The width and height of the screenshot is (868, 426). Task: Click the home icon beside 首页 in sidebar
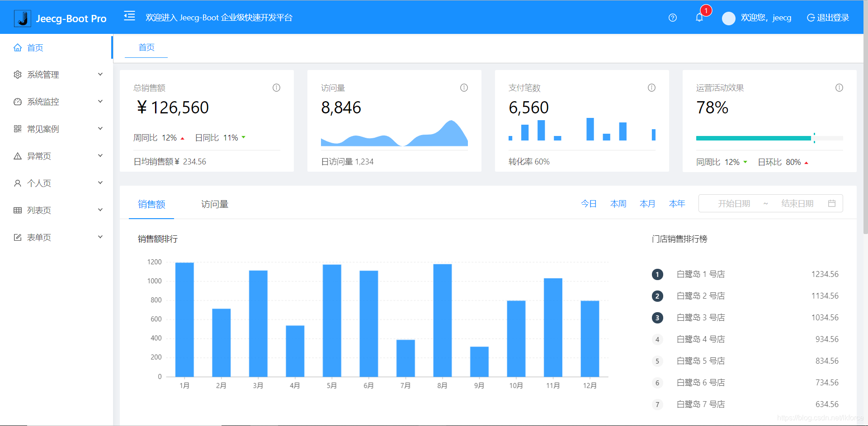18,47
